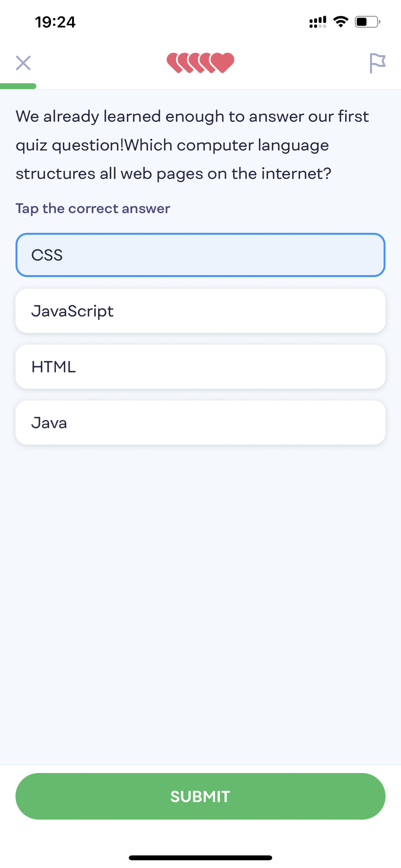The image size is (401, 868).
Task: Tap the Wi-Fi status icon
Action: [x=341, y=22]
